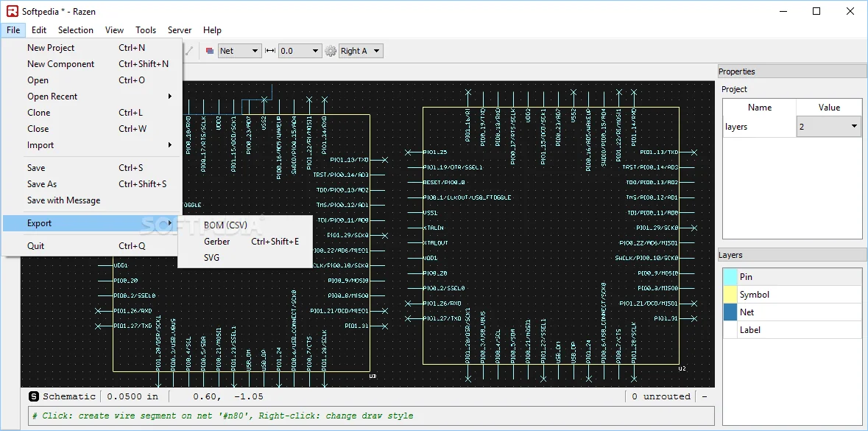Click New Component in File menu
Image resolution: width=868 pixels, height=431 pixels.
tap(60, 64)
